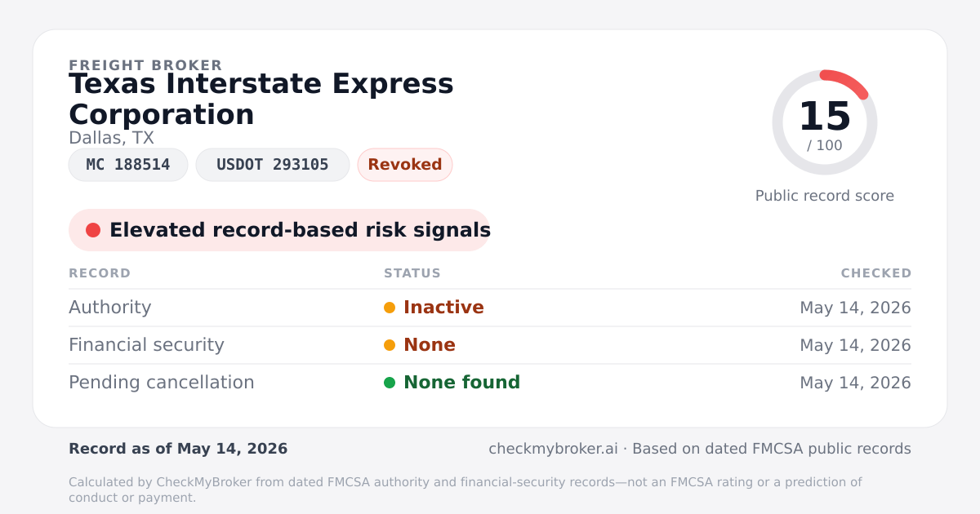The image size is (980, 514).
Task: Click the orange dot next to None status
Action: pos(390,345)
